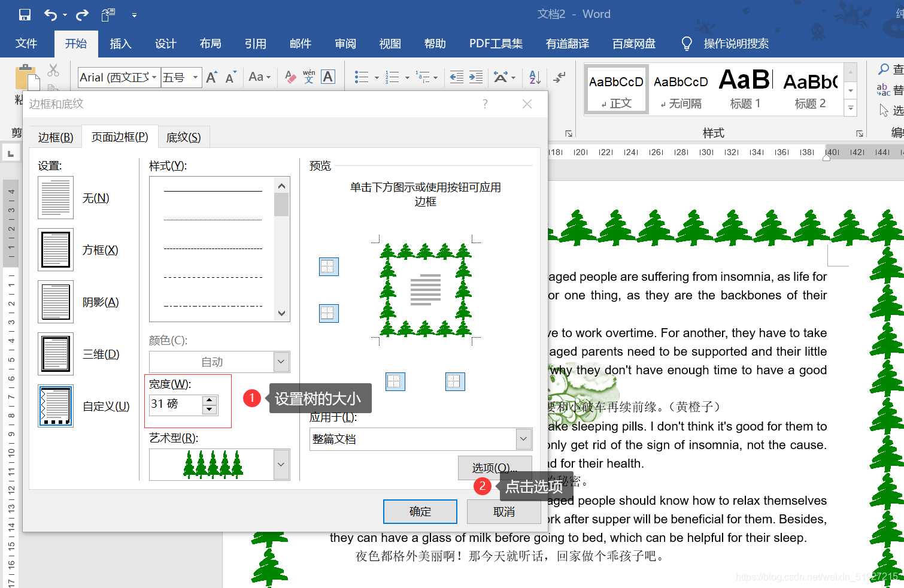The width and height of the screenshot is (904, 588).
Task: Click the touch/mouse mode icon
Action: [x=108, y=15]
